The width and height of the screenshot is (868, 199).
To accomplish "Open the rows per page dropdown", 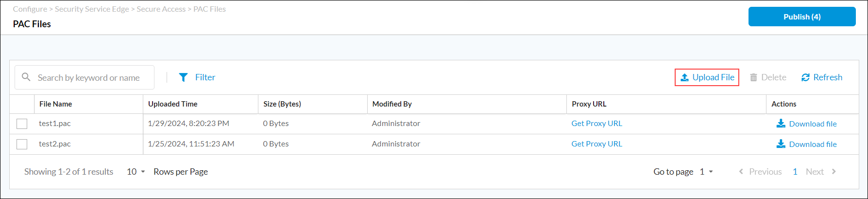I will pyautogui.click(x=136, y=172).
